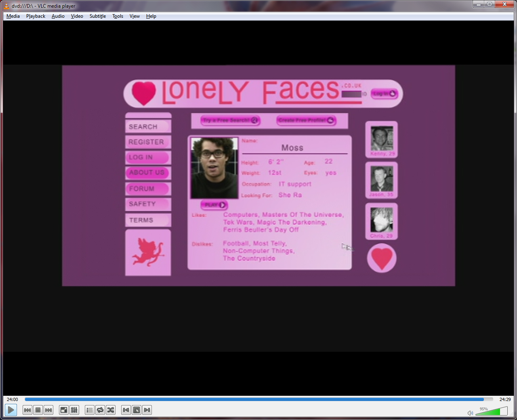Screen dimensions: 517x420
Task: Toggle fullscreen video mode
Action: 64,410
